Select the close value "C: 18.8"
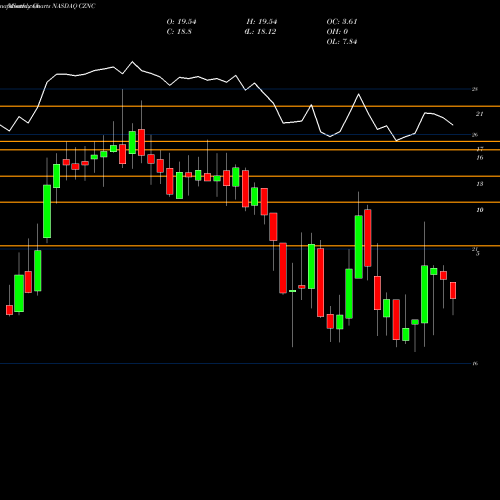Viewport: 500px width, 500px height. pos(179,32)
